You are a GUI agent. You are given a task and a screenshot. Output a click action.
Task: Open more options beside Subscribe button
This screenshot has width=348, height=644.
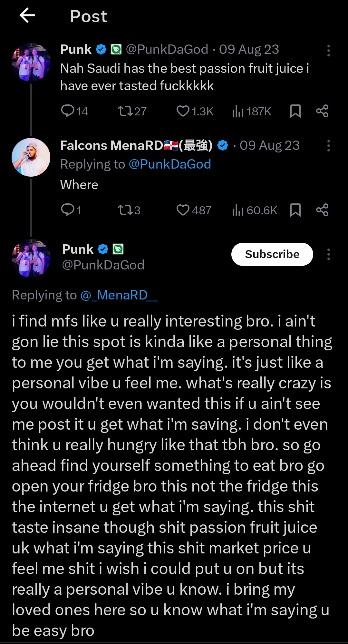328,254
